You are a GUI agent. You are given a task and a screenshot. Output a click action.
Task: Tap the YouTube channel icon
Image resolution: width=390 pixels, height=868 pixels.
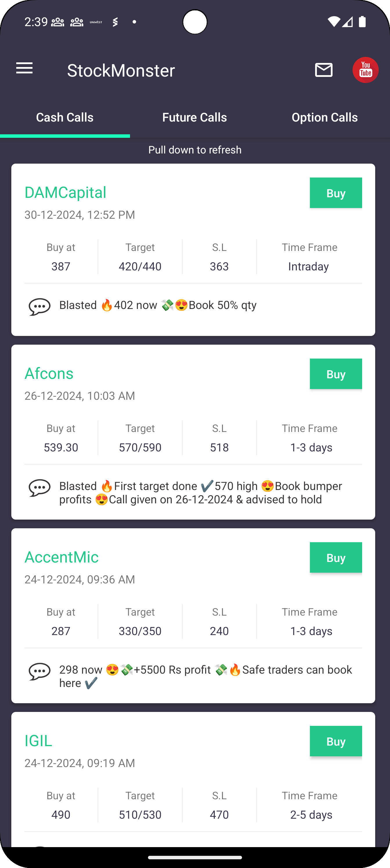365,70
